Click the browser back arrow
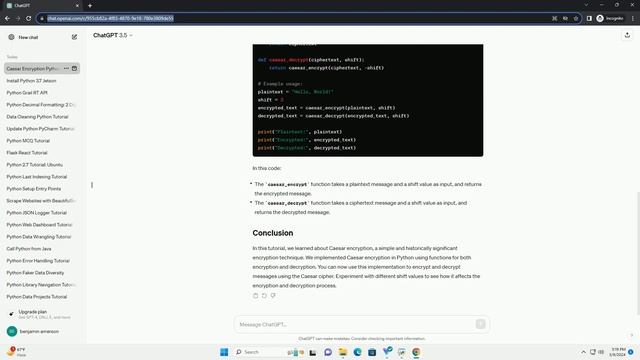Viewport: 640px width, 360px height. coord(7,18)
